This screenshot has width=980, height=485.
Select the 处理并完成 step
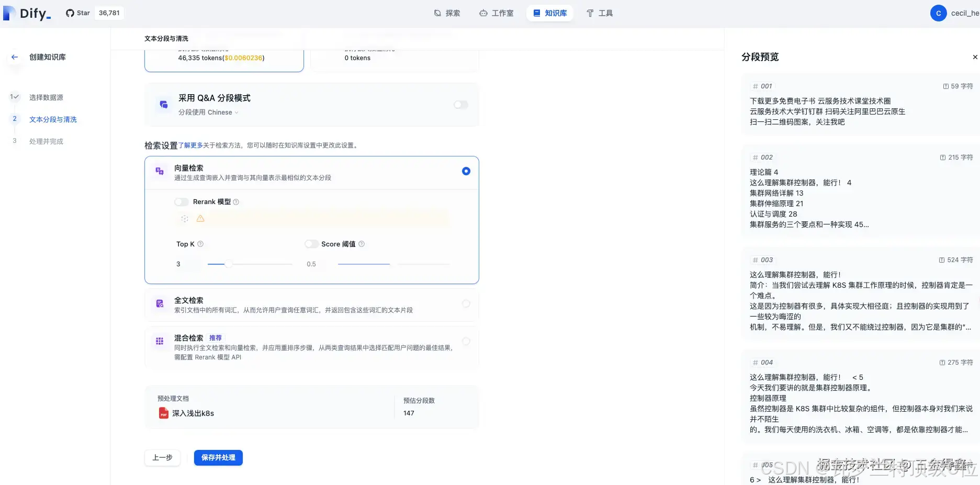pyautogui.click(x=46, y=141)
